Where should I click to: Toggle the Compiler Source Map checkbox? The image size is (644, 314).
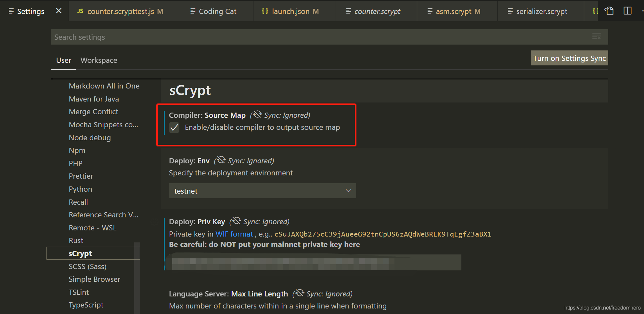[x=174, y=128]
